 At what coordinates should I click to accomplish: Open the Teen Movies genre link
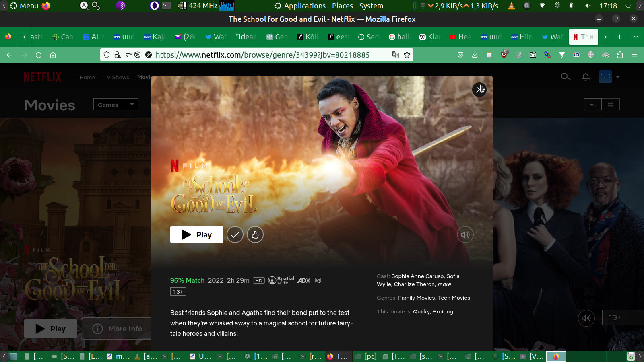coord(454,298)
